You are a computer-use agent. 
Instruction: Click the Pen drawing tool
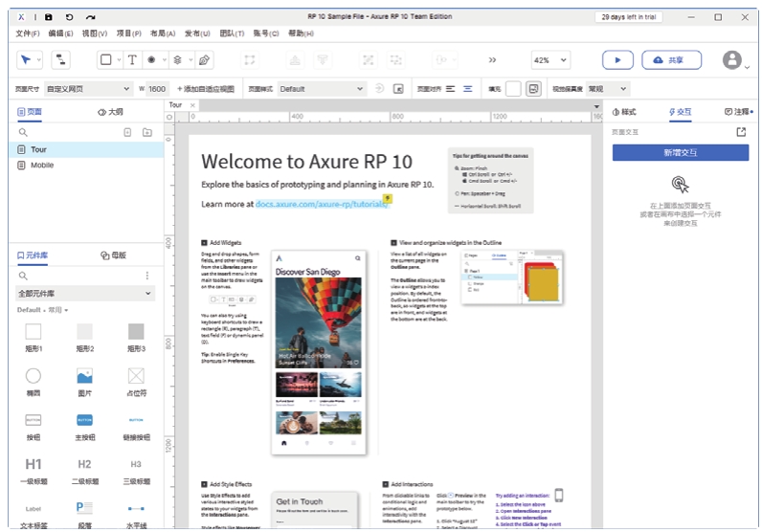(x=204, y=59)
